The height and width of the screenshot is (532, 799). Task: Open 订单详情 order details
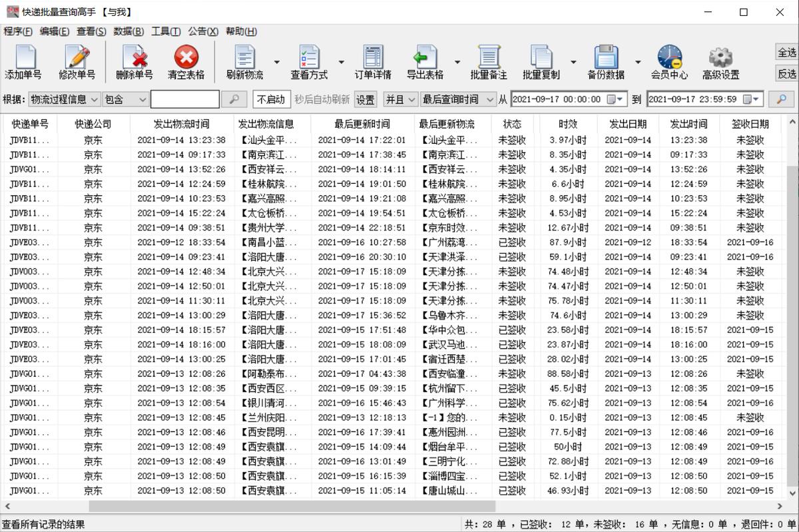coord(372,61)
